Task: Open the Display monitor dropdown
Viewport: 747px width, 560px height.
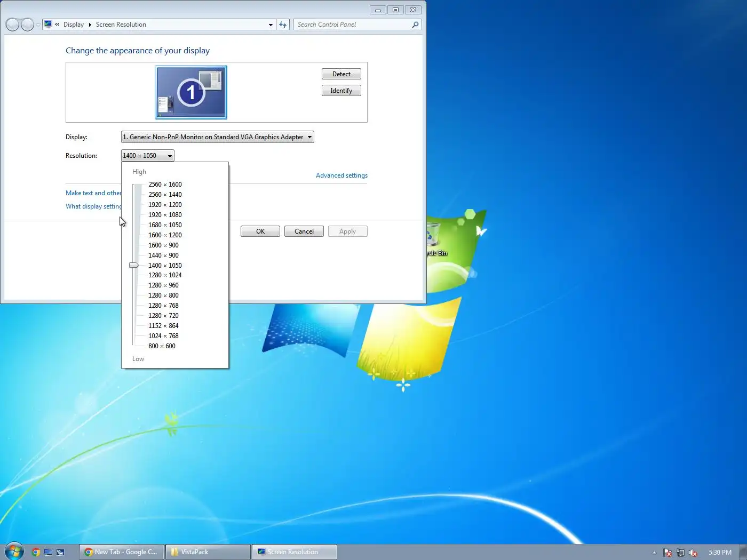Action: point(217,137)
